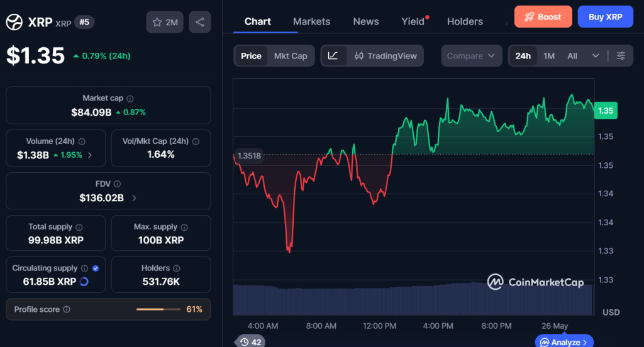
Task: Select the 1M time range
Action: point(549,56)
